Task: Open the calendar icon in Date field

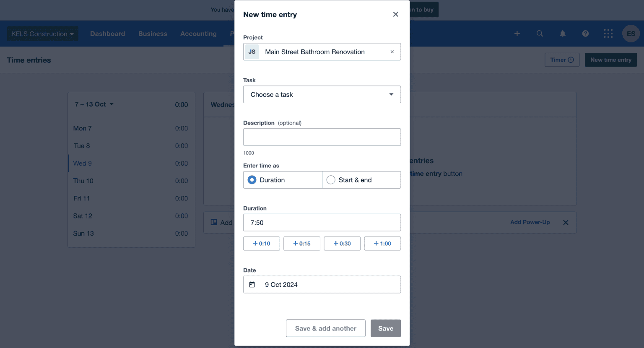Action: pyautogui.click(x=252, y=284)
